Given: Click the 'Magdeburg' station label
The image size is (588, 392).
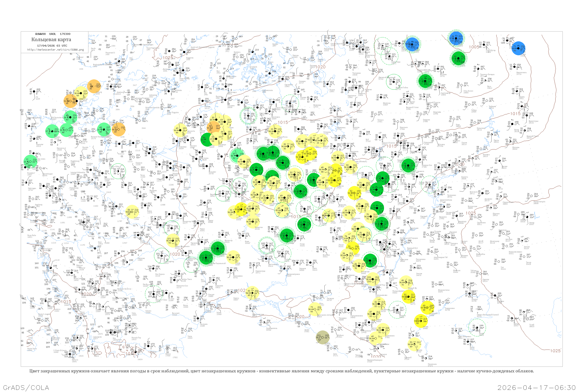Looking at the screenshot, I should [x=75, y=161].
